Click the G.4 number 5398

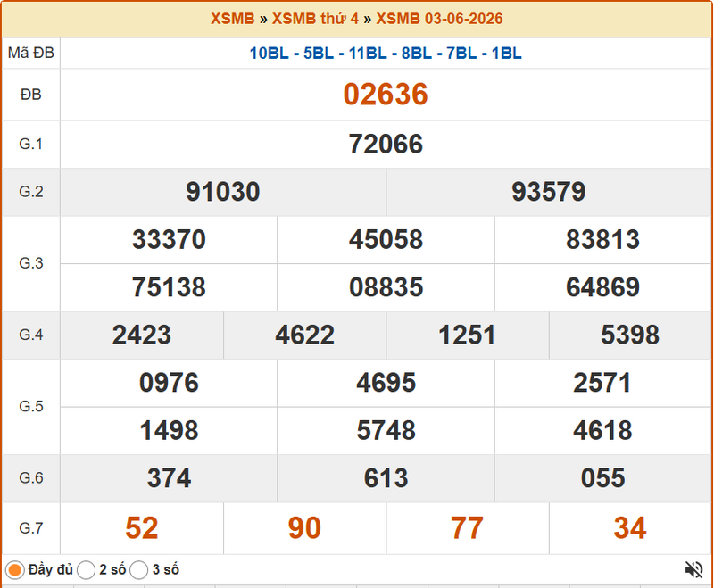point(630,335)
